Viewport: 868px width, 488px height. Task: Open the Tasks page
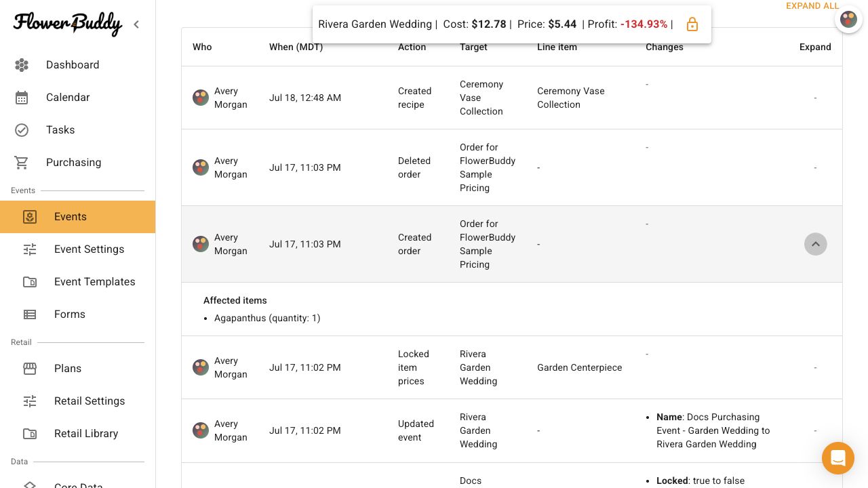click(78, 130)
